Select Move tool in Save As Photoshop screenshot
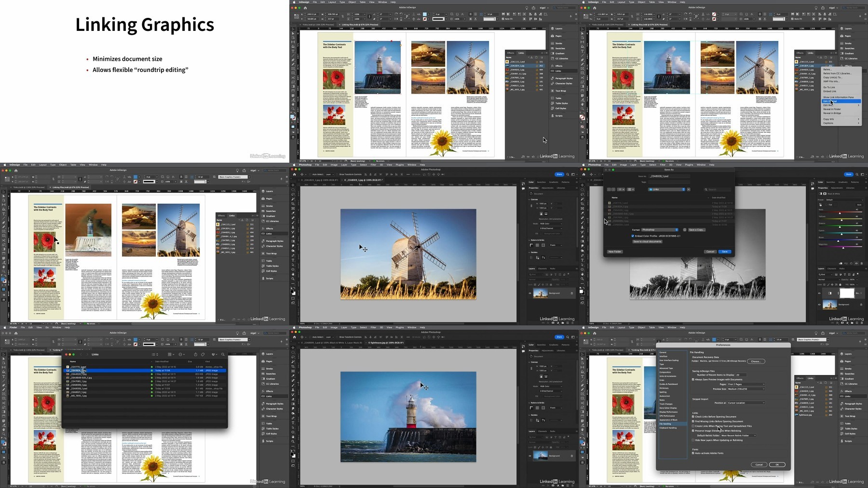Screen dimensions: 868x488 (x=582, y=185)
